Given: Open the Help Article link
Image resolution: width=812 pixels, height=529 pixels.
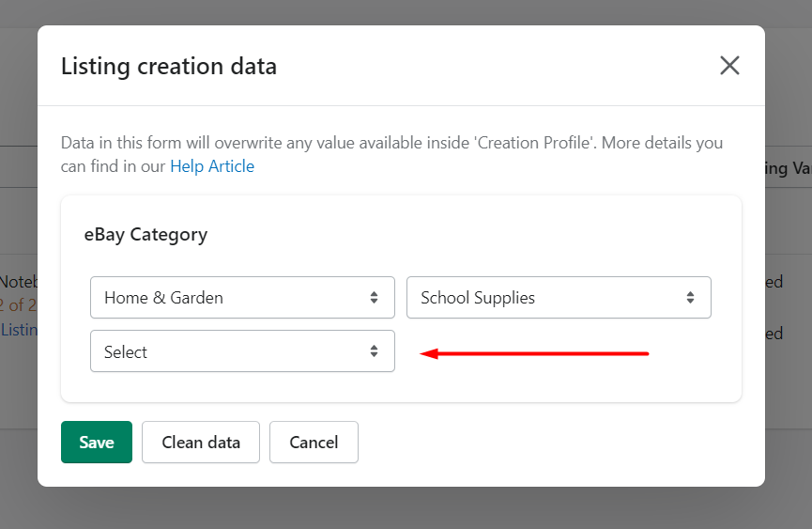Looking at the screenshot, I should (212, 166).
